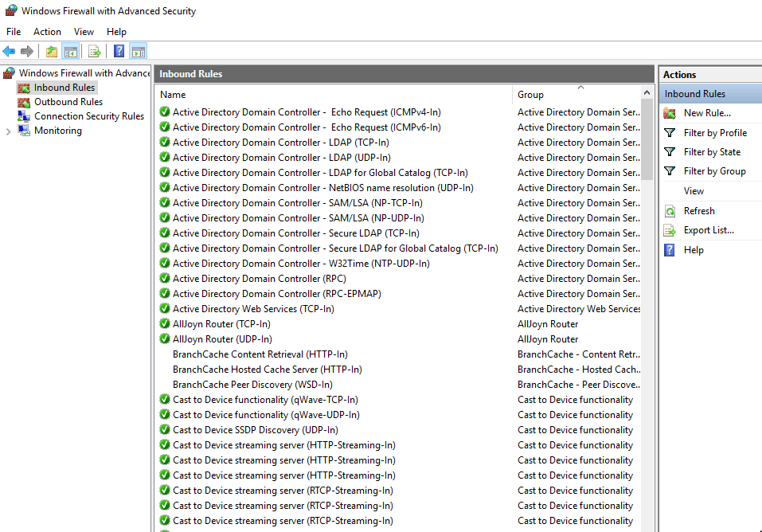Viewport: 762px width, 532px height.
Task: Click the Windows Firewall icon in title bar
Action: (x=10, y=11)
